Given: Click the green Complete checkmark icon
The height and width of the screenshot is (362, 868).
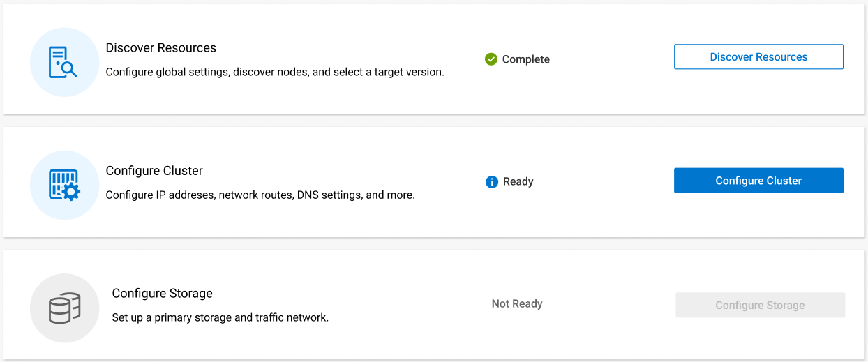Looking at the screenshot, I should point(491,59).
